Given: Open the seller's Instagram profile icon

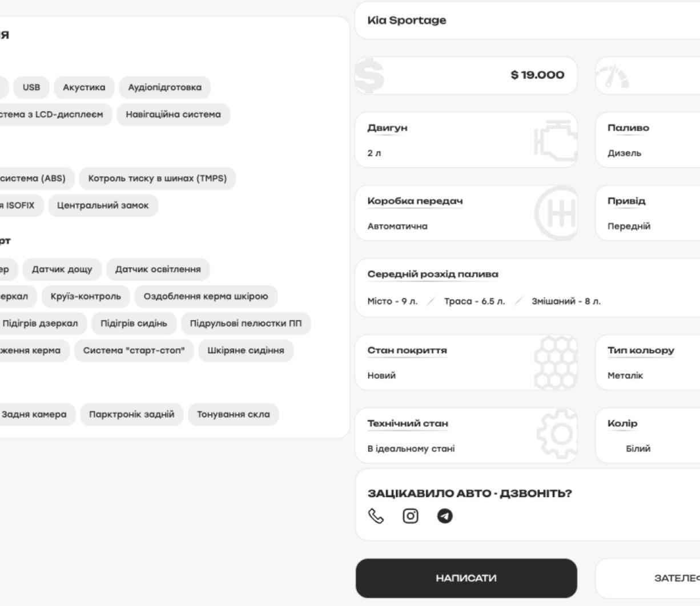Looking at the screenshot, I should click(411, 516).
